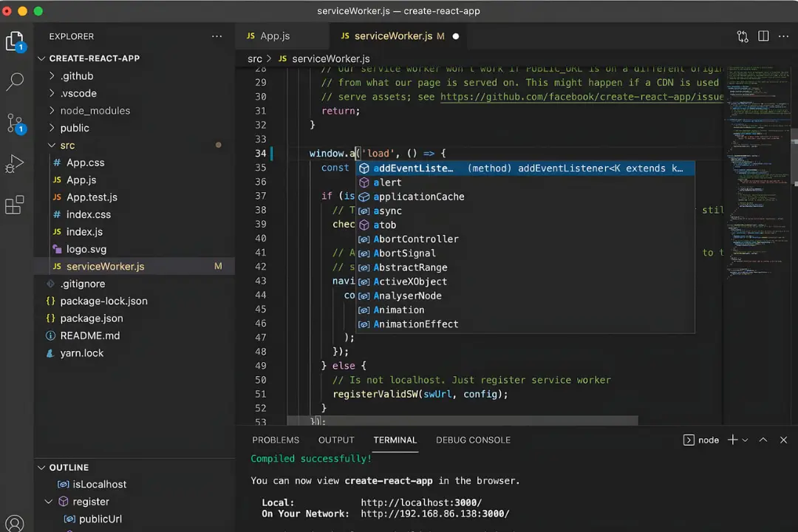The image size is (798, 532).
Task: Choose applicationCache from the suggestion list
Action: pyautogui.click(x=525, y=197)
